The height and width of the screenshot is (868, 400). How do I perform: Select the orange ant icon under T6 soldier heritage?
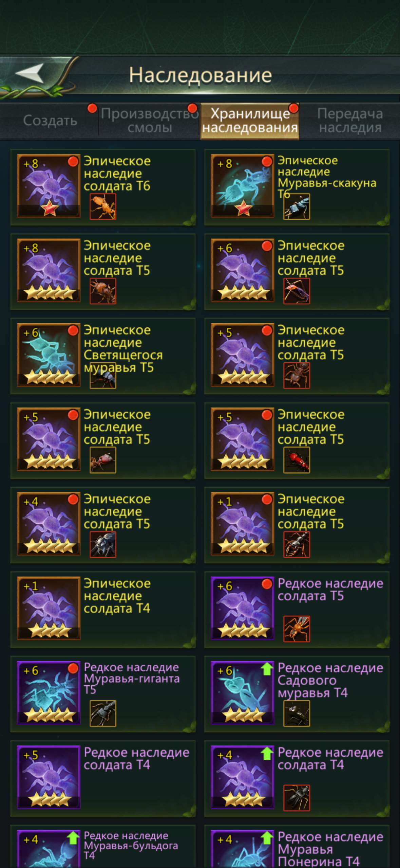click(x=103, y=206)
